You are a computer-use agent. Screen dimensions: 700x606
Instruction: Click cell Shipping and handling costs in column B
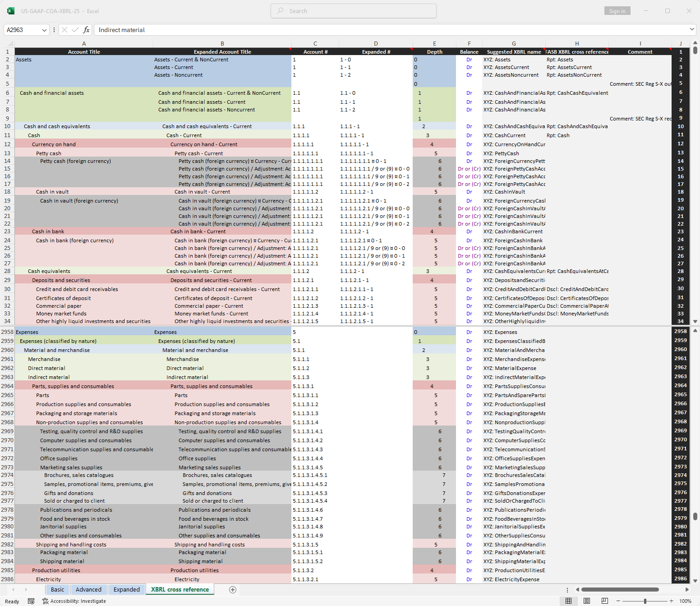click(222, 545)
